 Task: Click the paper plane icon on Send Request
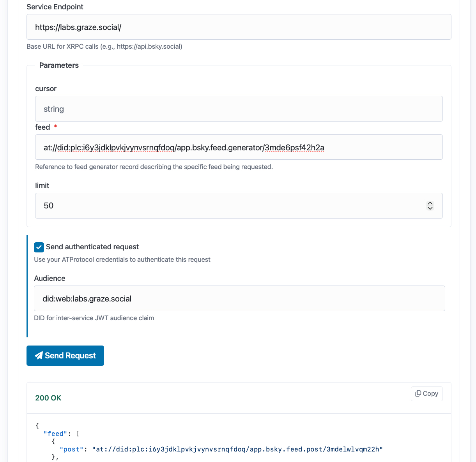coord(39,356)
